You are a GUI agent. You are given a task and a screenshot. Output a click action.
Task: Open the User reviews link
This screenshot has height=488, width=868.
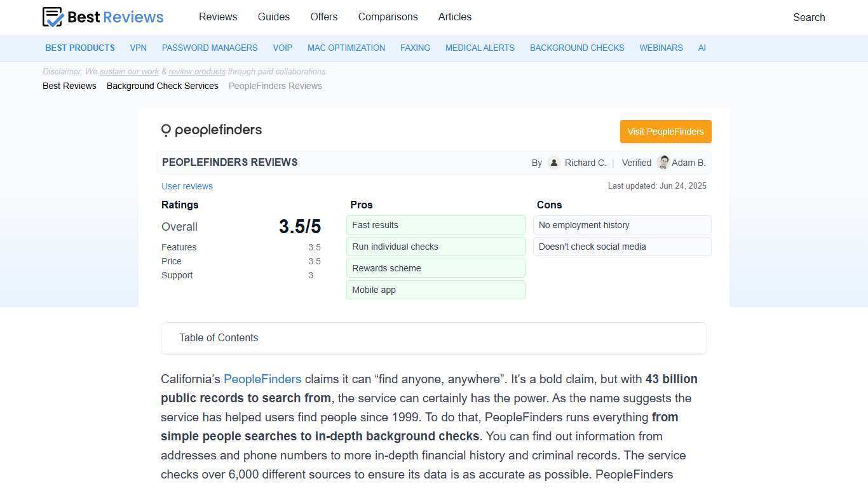coord(187,186)
